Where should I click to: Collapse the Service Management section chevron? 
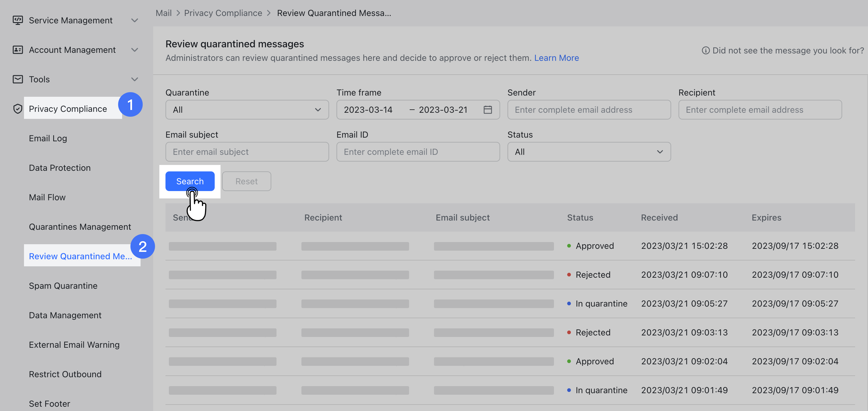point(134,20)
